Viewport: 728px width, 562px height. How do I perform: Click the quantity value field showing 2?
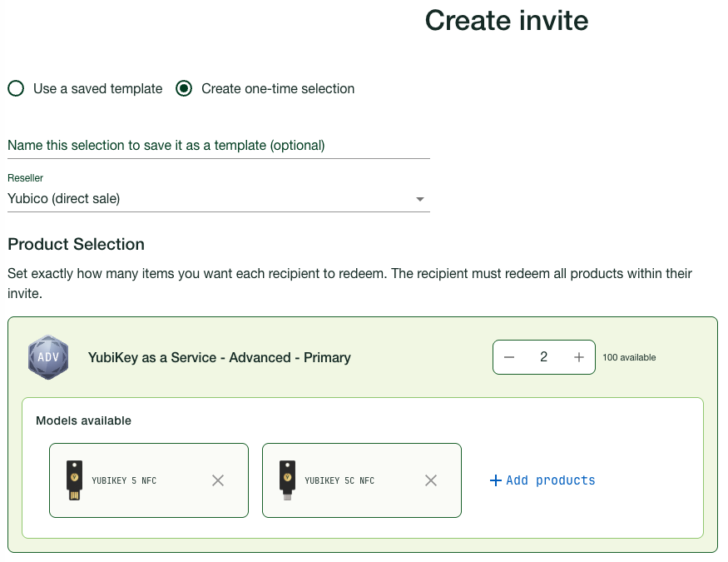pos(544,357)
